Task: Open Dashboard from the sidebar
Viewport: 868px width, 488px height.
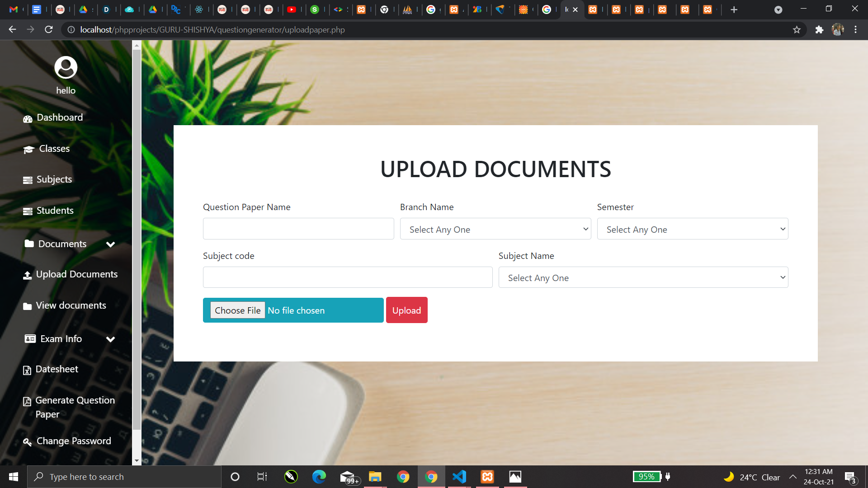Action: point(59,117)
